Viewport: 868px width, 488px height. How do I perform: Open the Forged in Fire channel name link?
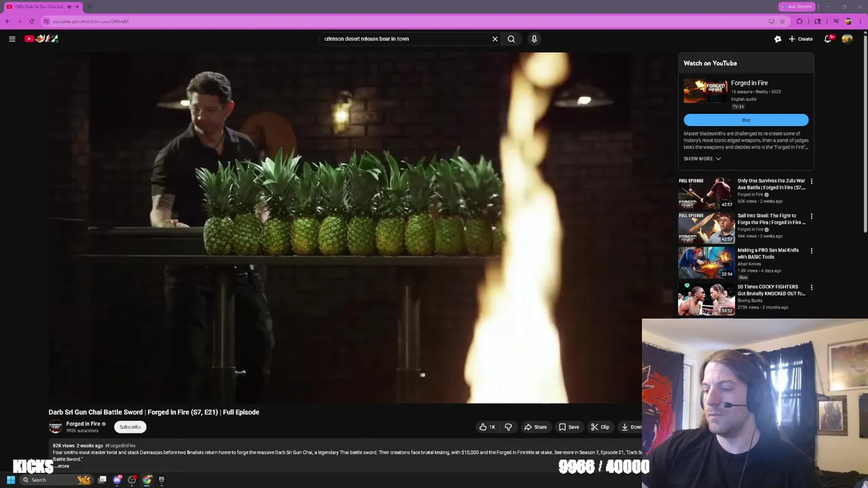[83, 424]
